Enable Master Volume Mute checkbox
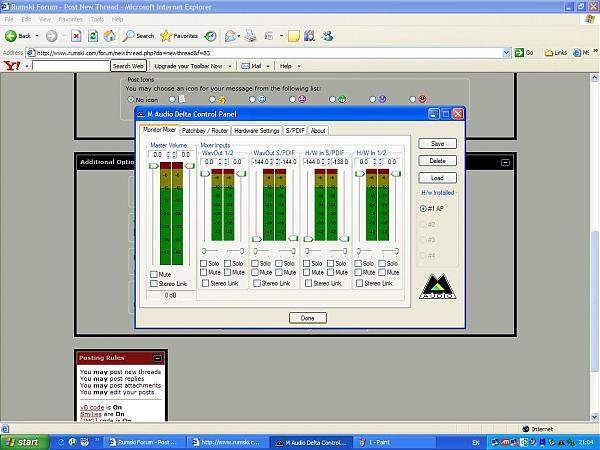The image size is (600, 450). [x=154, y=273]
